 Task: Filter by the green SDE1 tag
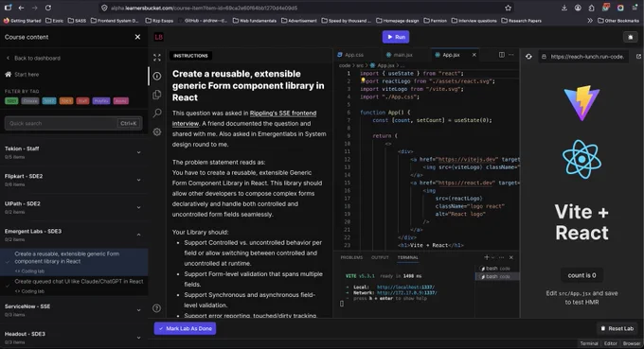click(11, 101)
